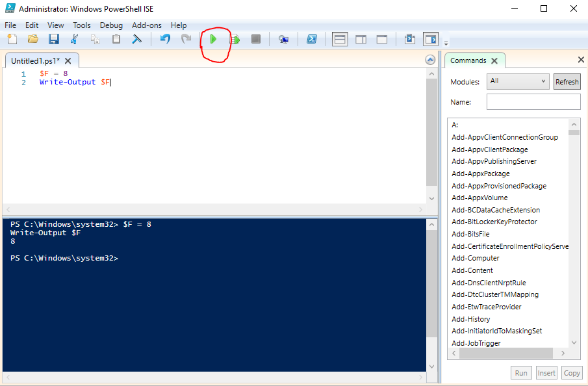
Task: Open the View menu
Action: click(x=55, y=25)
